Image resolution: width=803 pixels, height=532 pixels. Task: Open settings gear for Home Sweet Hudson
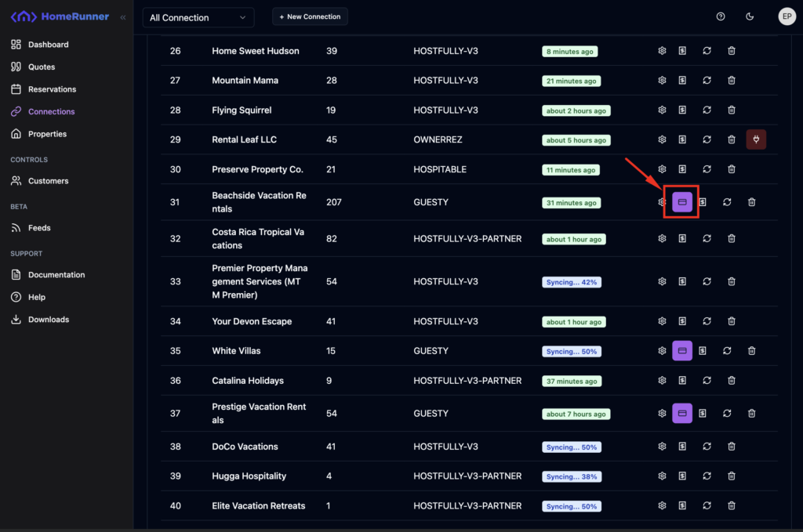tap(662, 51)
